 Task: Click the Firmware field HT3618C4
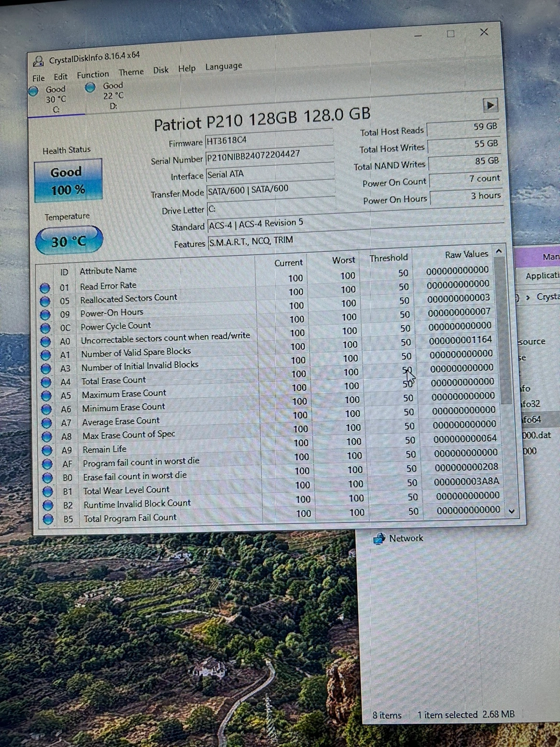269,140
